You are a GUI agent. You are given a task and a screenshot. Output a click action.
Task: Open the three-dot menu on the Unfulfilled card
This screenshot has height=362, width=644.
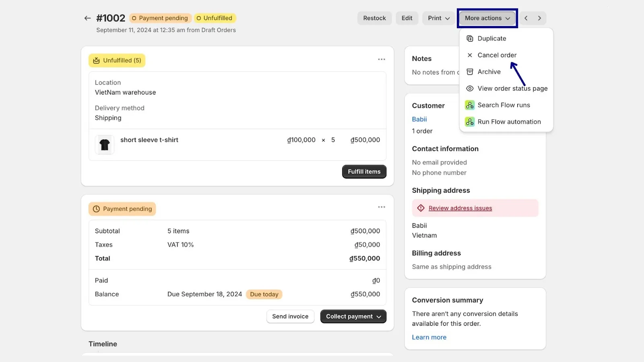[382, 60]
